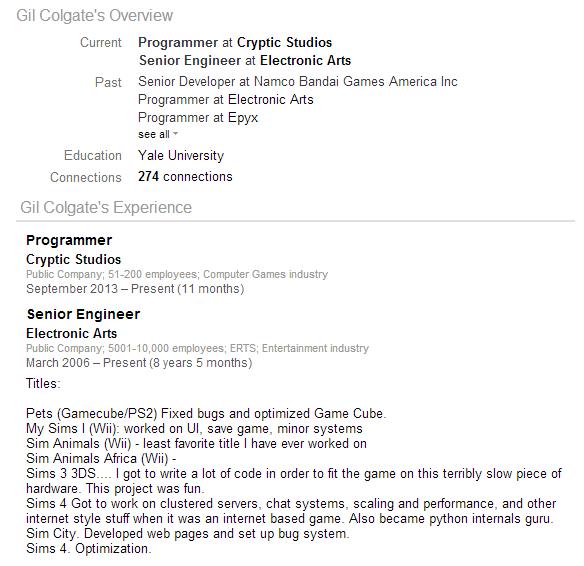The width and height of the screenshot is (584, 566).
Task: Open 'Programmer at Epyx' past position
Action: coord(198,118)
